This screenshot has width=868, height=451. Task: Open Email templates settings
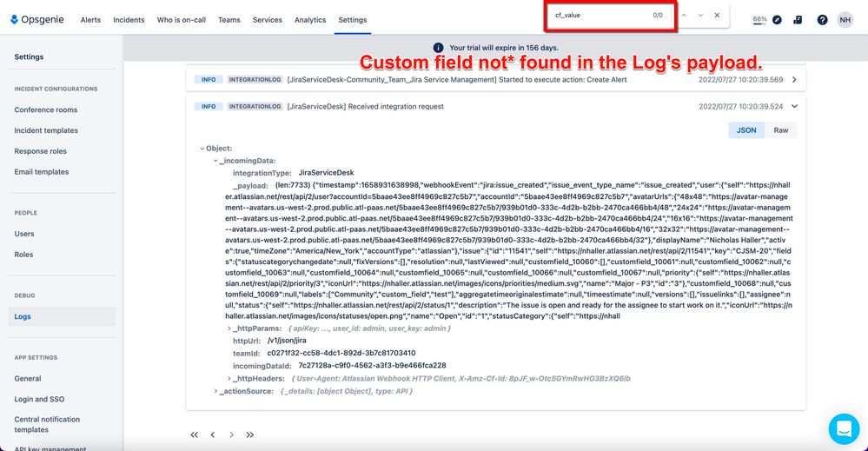(42, 171)
